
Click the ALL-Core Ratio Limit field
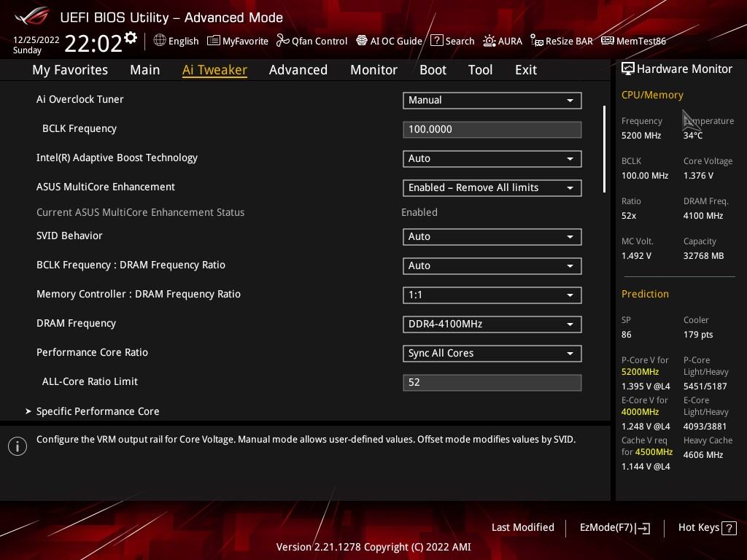(492, 382)
